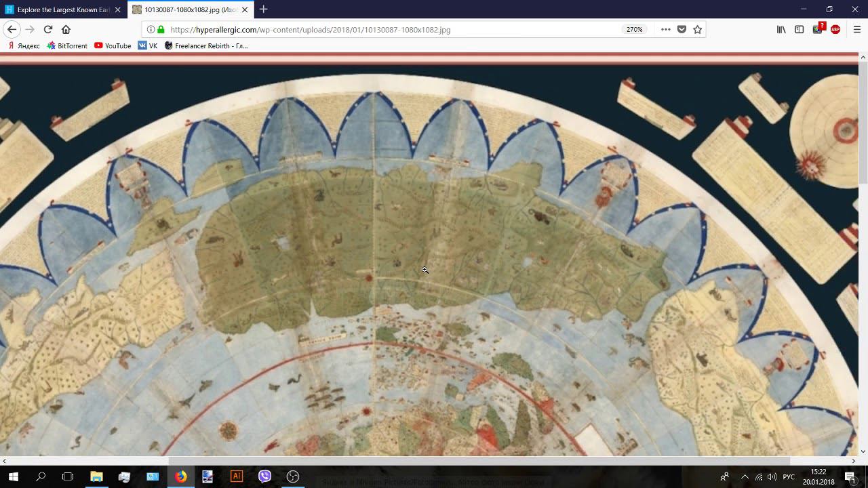Open the Firefox hamburger menu
868x488 pixels.
point(856,29)
